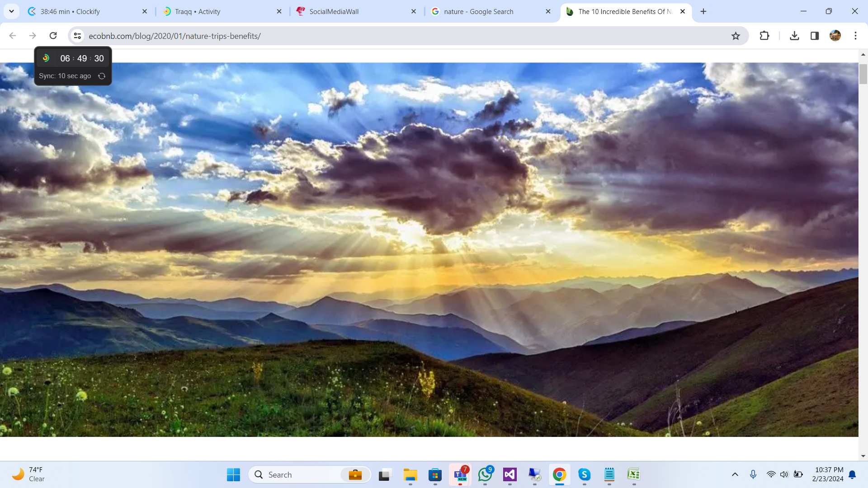Expand the tab search dropdown

click(x=11, y=11)
